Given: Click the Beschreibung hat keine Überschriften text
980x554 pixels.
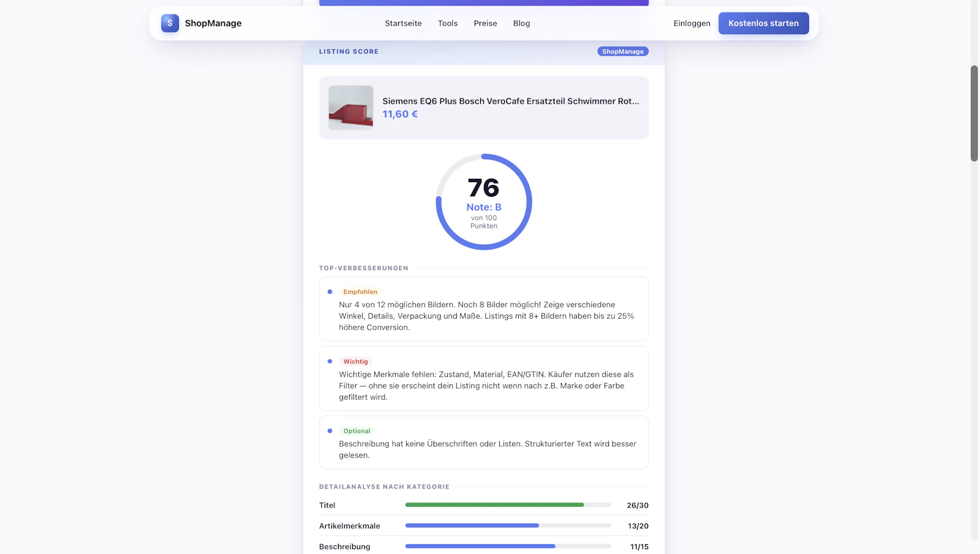Looking at the screenshot, I should pos(488,449).
